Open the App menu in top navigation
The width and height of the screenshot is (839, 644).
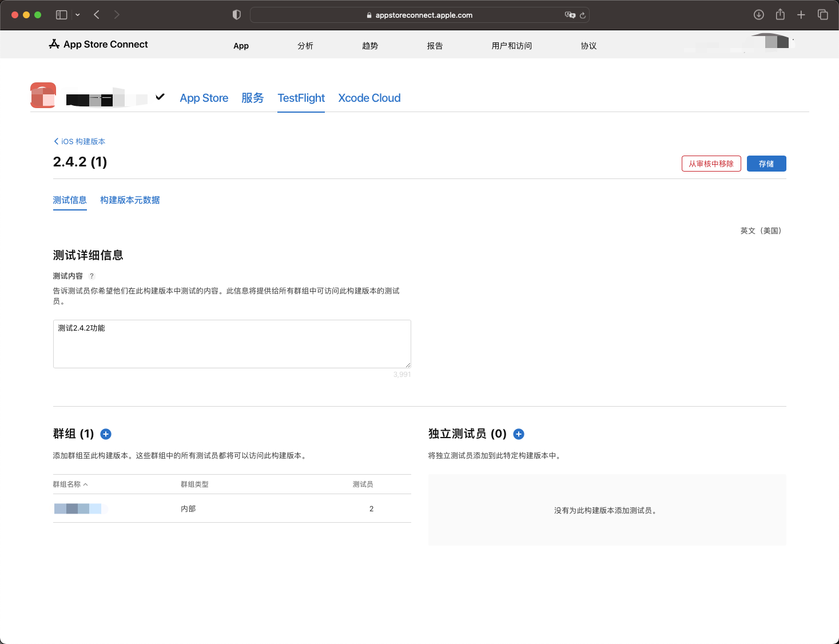click(x=241, y=46)
